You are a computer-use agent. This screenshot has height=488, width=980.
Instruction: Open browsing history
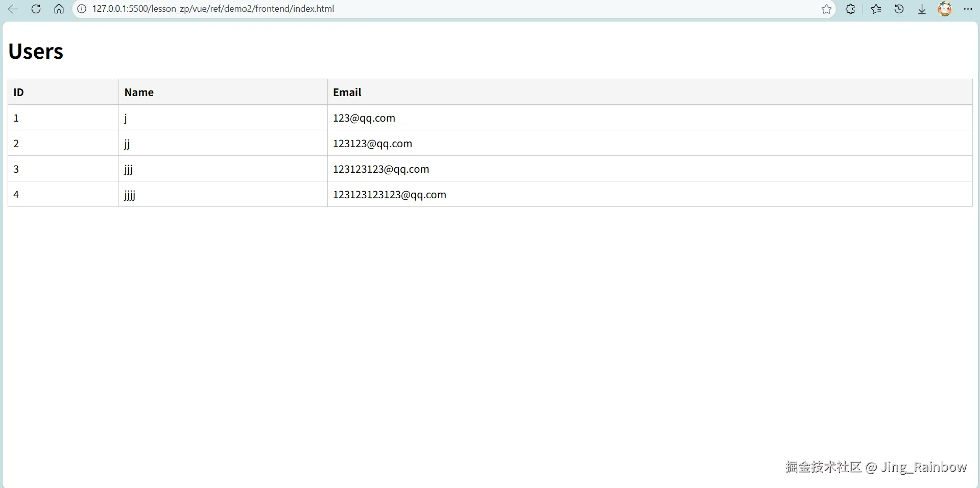[899, 9]
